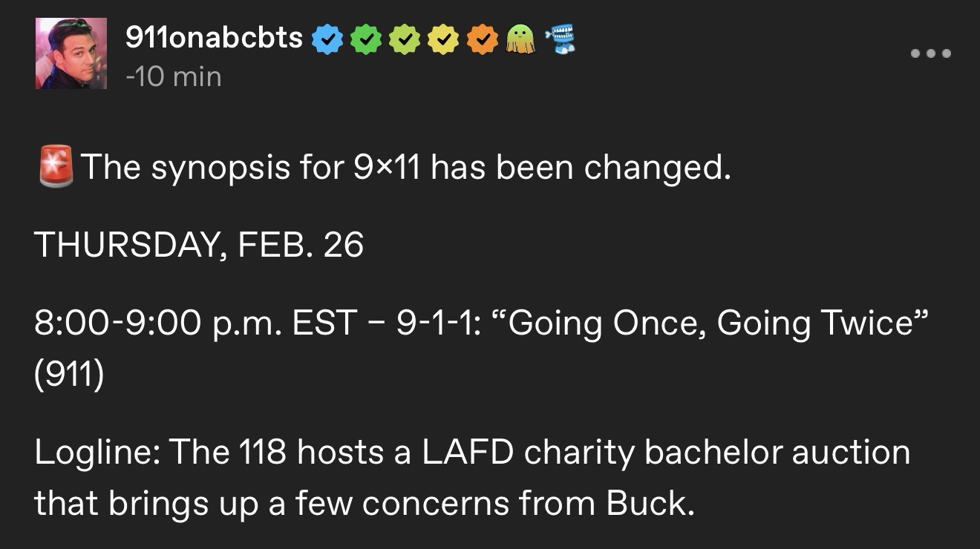980x549 pixels.
Task: Click the dark green checkmark badge
Action: click(363, 39)
